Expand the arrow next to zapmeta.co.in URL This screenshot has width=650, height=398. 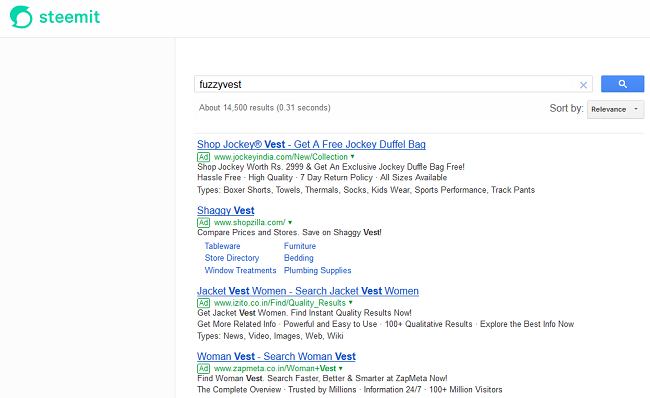[x=341, y=368]
